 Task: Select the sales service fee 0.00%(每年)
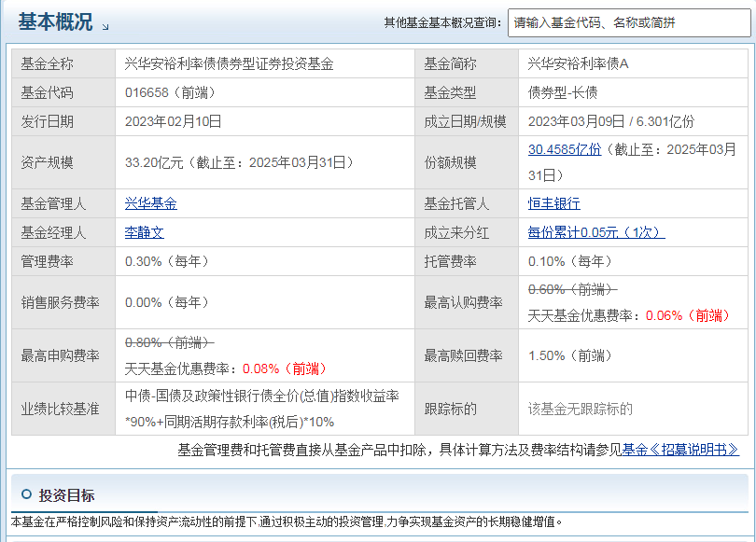167,302
